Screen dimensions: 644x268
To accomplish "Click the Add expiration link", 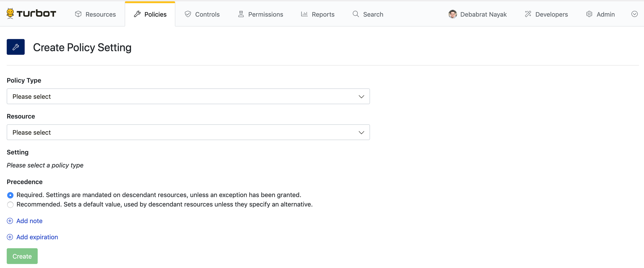I will (x=37, y=237).
